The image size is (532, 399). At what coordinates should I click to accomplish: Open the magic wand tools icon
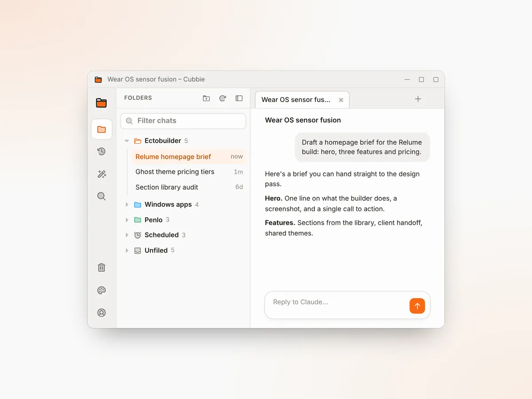pyautogui.click(x=102, y=174)
